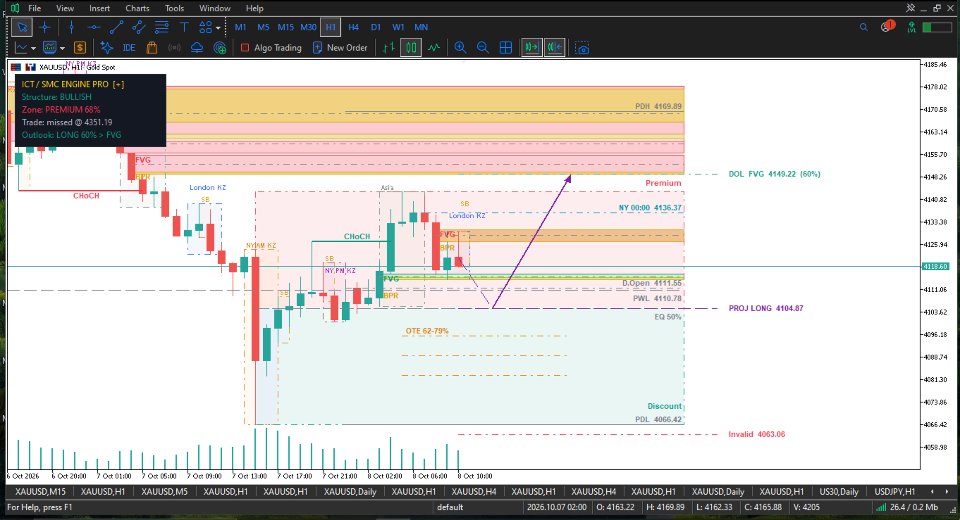The image size is (960, 520).
Task: Open the trading signals icon
Action: tap(174, 48)
